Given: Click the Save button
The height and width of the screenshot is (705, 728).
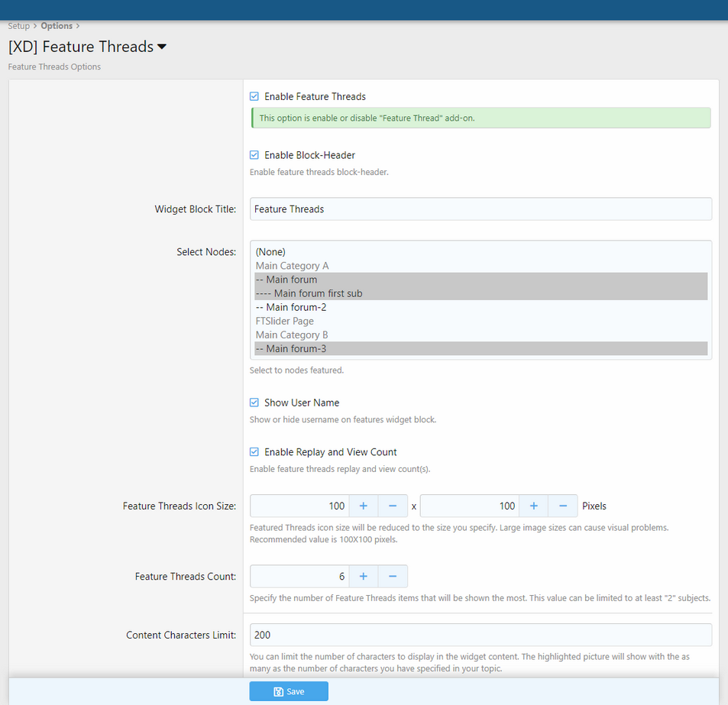Looking at the screenshot, I should click(289, 691).
